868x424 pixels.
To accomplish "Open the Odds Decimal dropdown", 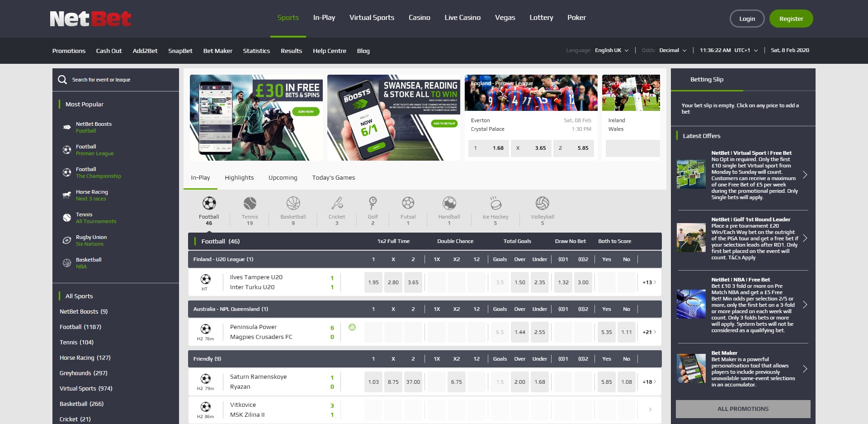I will [673, 50].
